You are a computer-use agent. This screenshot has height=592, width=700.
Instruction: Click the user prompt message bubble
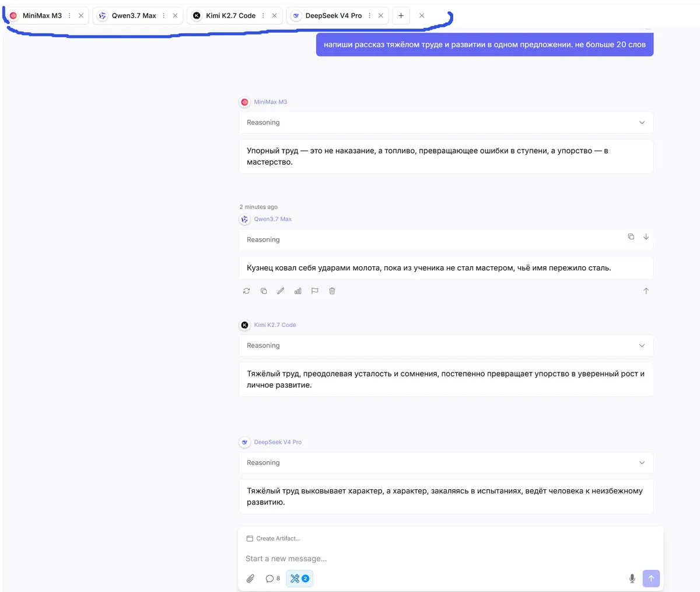[485, 44]
